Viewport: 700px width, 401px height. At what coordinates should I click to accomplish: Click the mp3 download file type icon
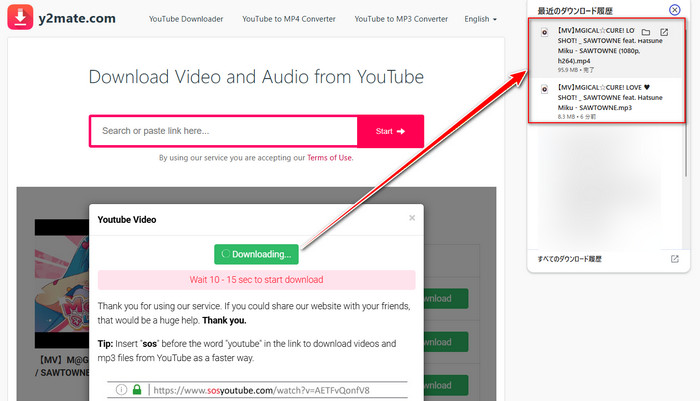[545, 89]
